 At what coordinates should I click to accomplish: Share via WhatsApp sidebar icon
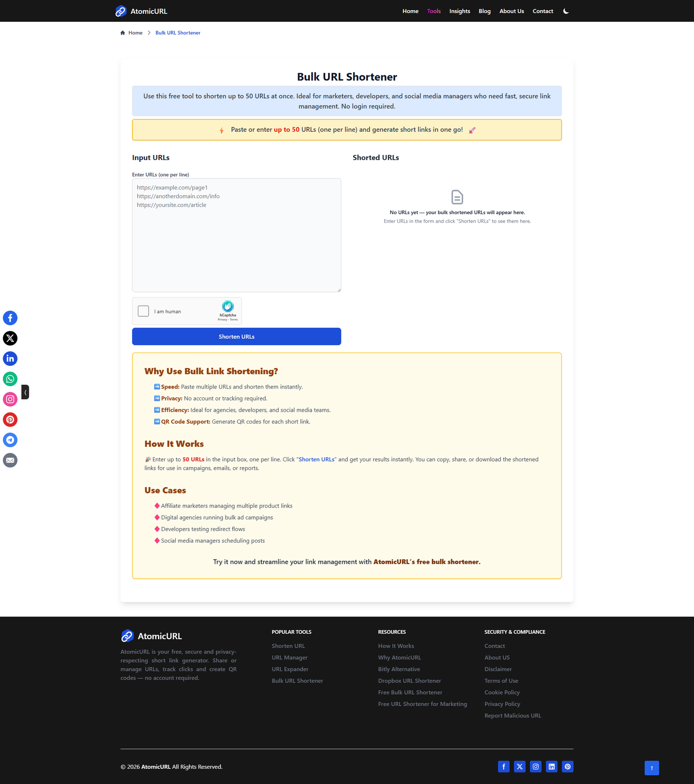pos(10,379)
